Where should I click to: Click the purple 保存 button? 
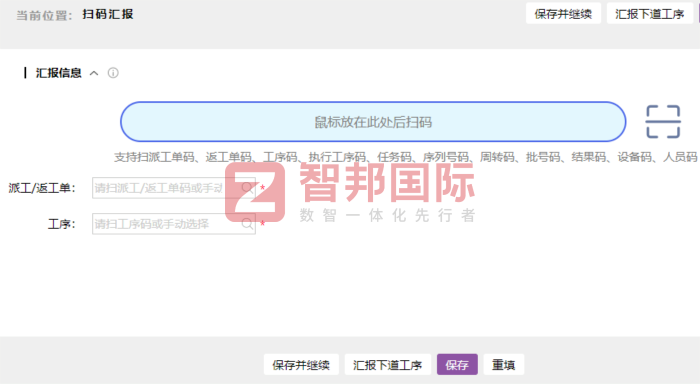pos(457,365)
